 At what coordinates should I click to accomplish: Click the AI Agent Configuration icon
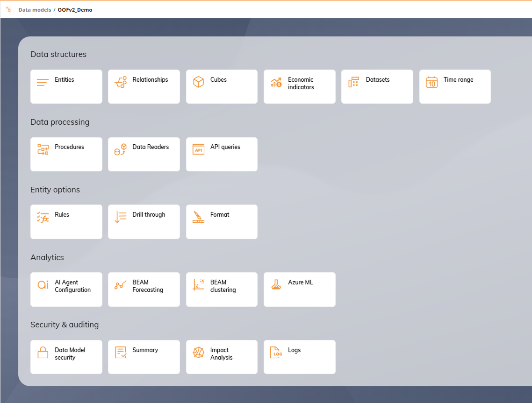pos(43,285)
